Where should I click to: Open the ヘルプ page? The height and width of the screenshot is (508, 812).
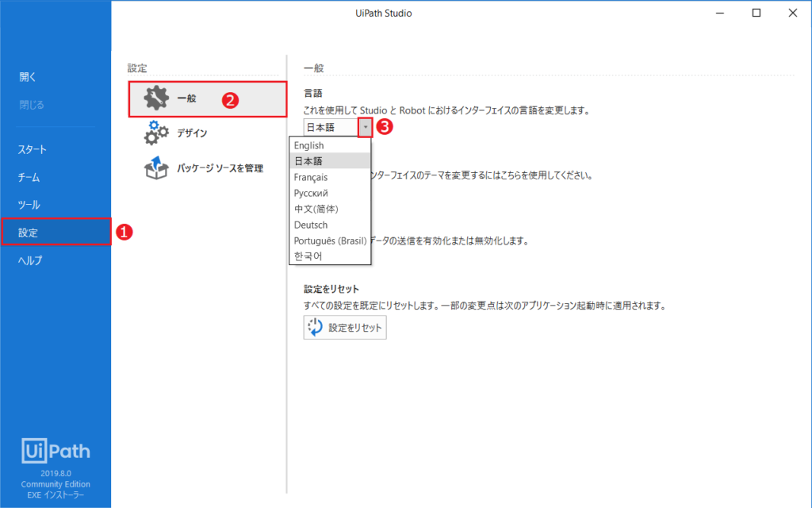(30, 260)
